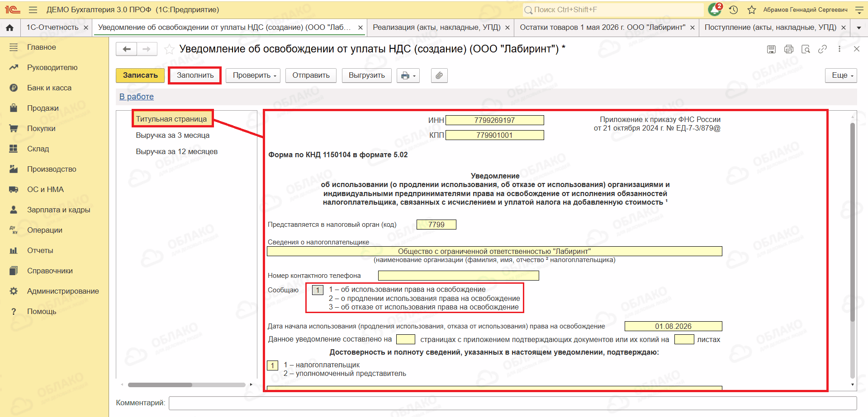
Task: Go to the home start page
Action: 9,28
